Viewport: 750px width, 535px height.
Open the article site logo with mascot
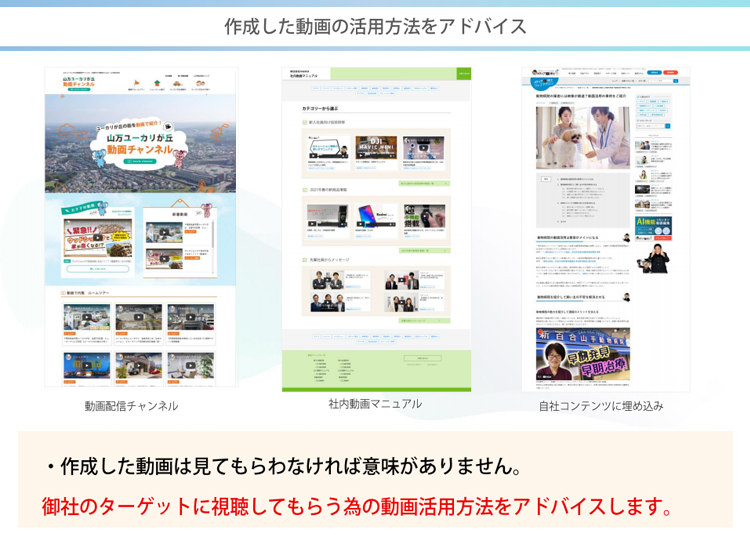pos(545,73)
